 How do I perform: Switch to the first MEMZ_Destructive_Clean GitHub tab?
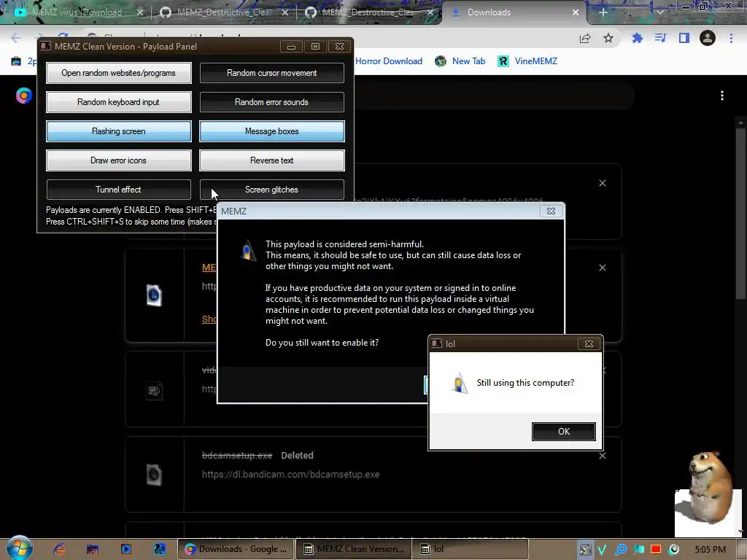[x=224, y=12]
